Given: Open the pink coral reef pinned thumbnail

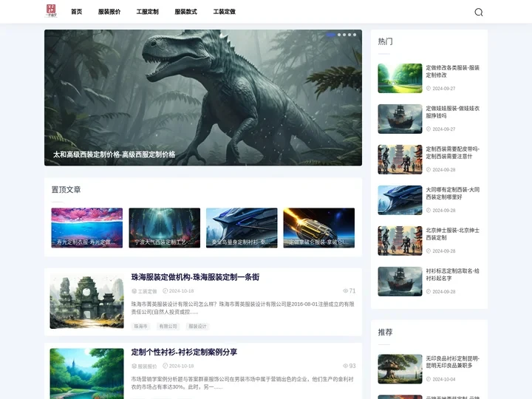Looking at the screenshot, I should point(86,228).
